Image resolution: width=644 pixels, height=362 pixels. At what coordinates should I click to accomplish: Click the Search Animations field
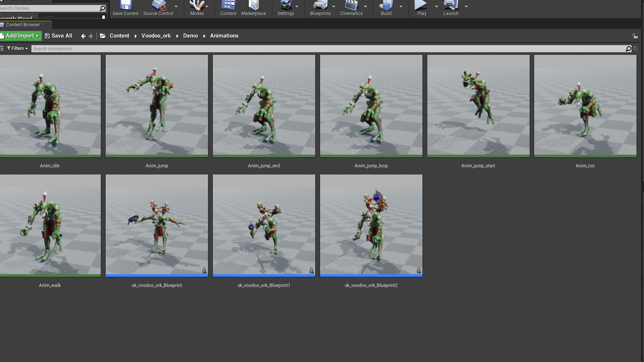[328, 49]
